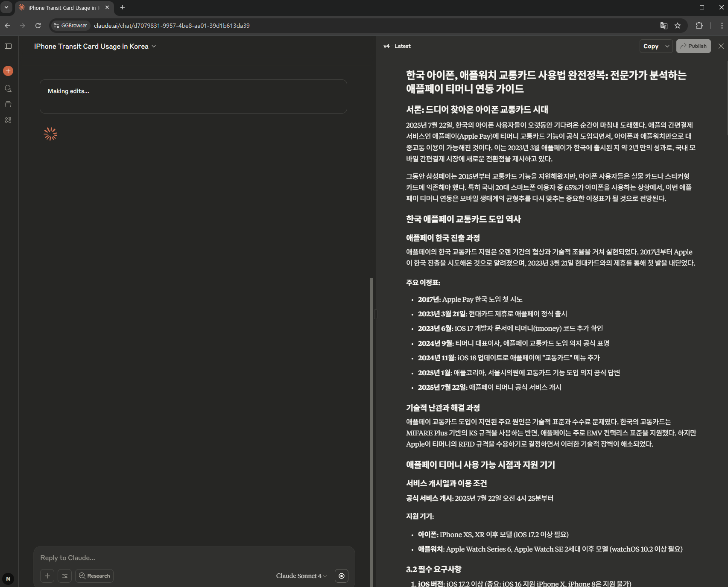Screen dimensions: 728x587
Task: Click the '2024년 11월' iOS 18 bullet
Action: click(509, 358)
